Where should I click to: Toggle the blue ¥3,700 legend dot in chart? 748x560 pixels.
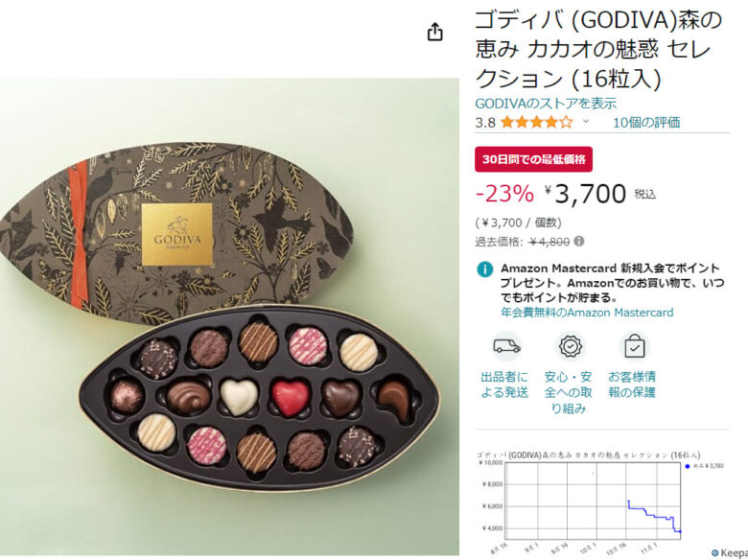687,466
